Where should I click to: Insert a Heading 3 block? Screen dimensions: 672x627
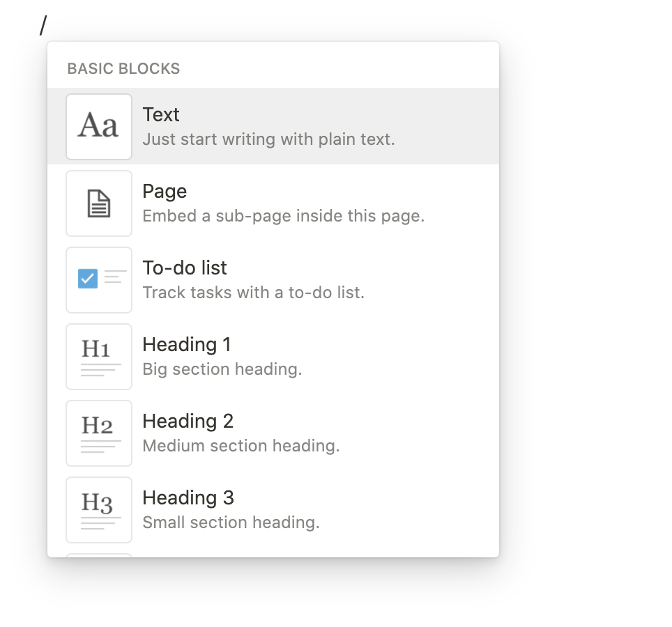click(x=273, y=510)
